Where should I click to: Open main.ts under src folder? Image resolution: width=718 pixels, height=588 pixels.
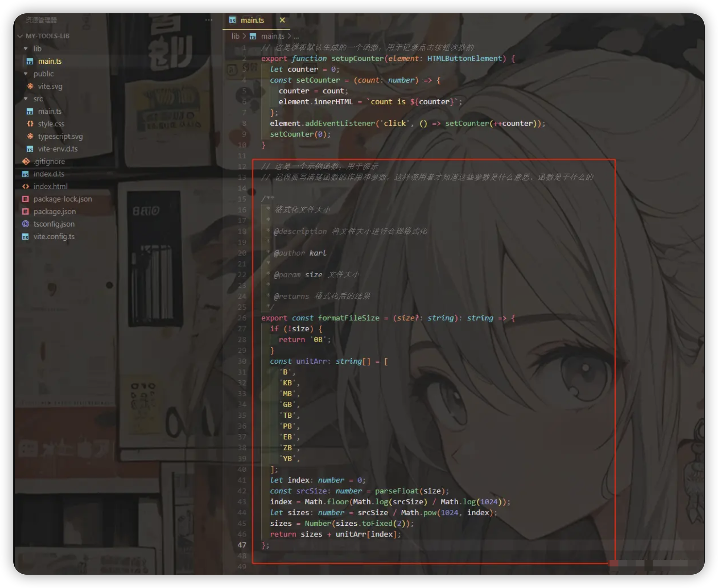click(x=50, y=111)
